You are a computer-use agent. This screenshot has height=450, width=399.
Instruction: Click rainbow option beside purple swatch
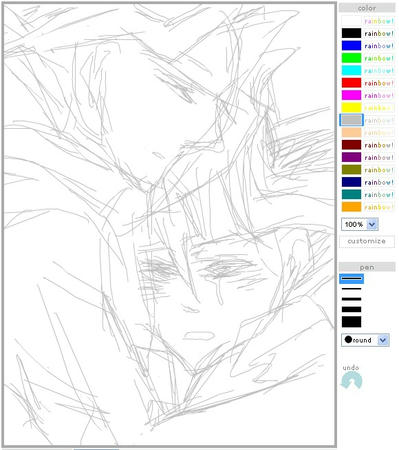point(379,157)
